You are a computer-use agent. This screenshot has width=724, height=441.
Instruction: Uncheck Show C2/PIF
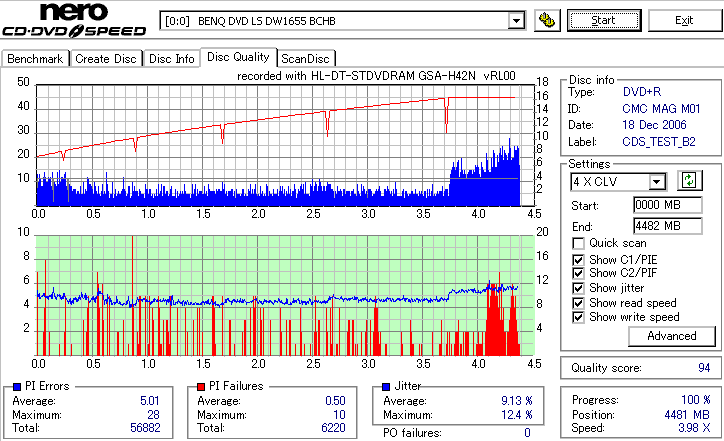578,273
